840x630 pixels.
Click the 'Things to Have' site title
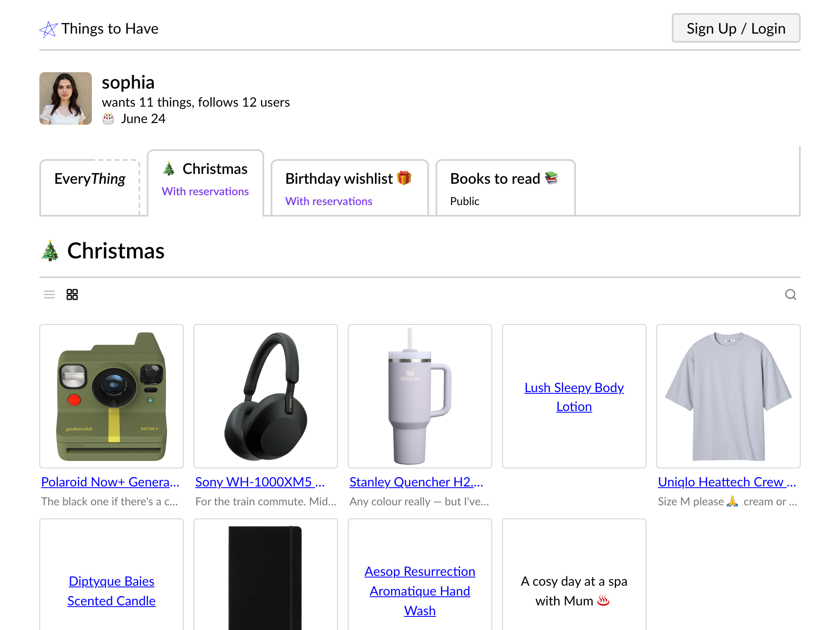click(x=110, y=29)
